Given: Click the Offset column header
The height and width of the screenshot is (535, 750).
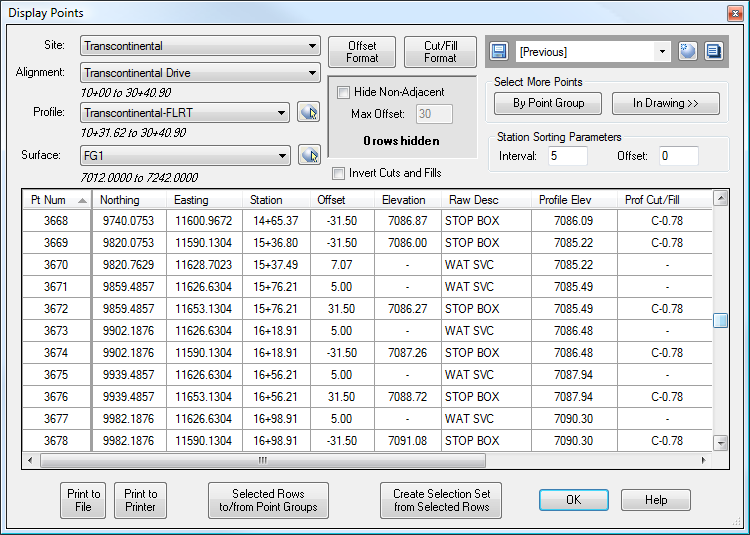Looking at the screenshot, I should click(x=342, y=200).
